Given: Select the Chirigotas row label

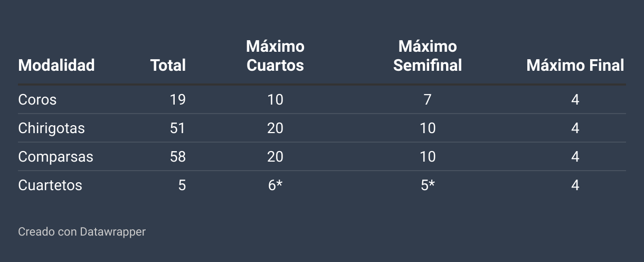Looking at the screenshot, I should point(51,128).
